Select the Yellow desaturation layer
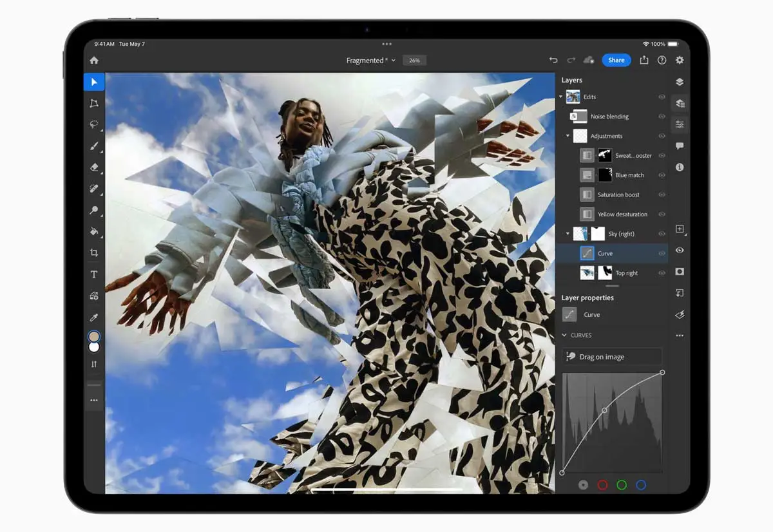The height and width of the screenshot is (532, 773). [622, 214]
